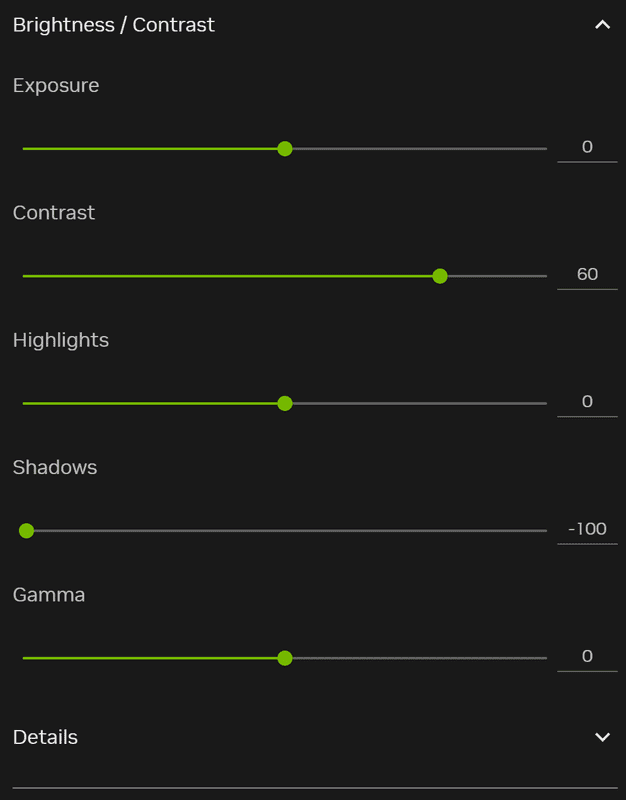
Task: Click the Exposure label text
Action: [56, 85]
